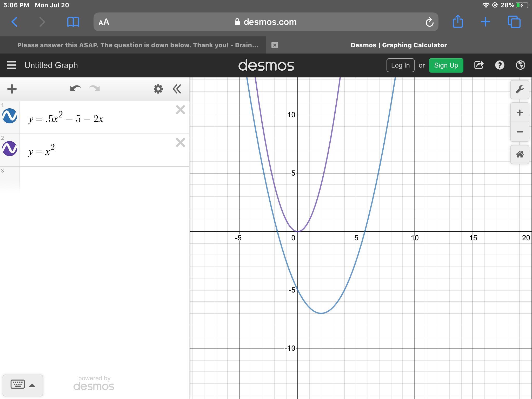Switch to the Brainly question tab
This screenshot has height=399, width=532.
[x=138, y=45]
